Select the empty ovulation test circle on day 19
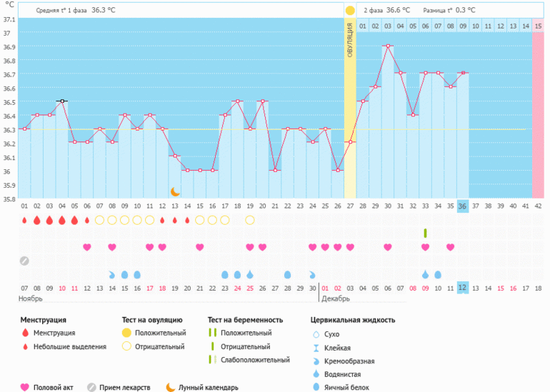The width and height of the screenshot is (550, 392). point(250,220)
